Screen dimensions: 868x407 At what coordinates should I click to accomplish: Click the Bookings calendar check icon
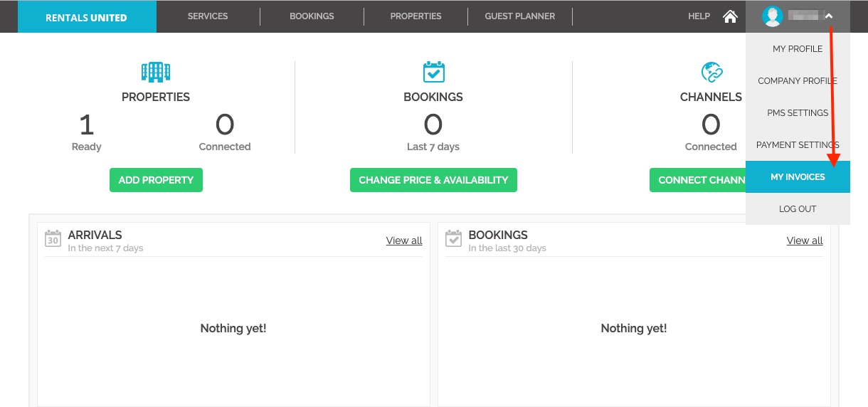433,72
